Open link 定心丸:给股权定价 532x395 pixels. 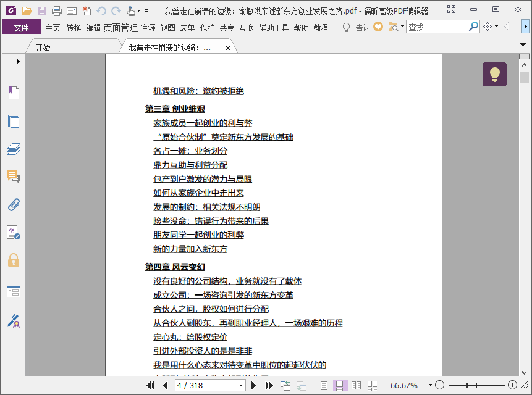coord(190,337)
